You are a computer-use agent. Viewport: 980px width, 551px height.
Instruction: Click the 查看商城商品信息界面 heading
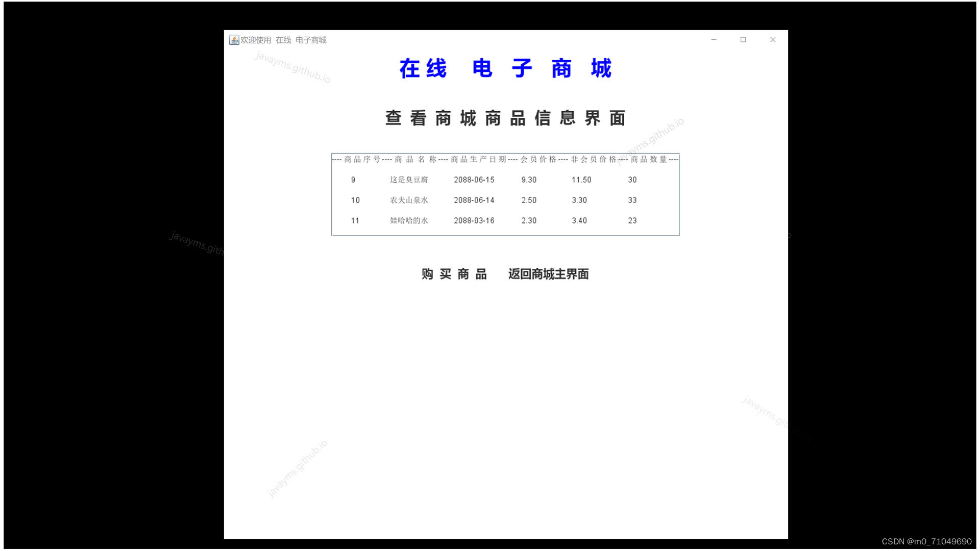[505, 118]
